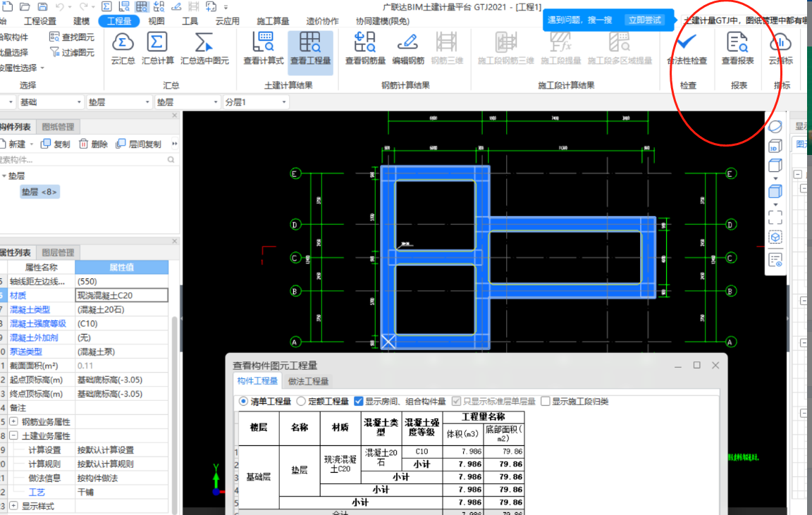Click 查找图元 find element tool
This screenshot has height=515, width=812.
pos(71,37)
